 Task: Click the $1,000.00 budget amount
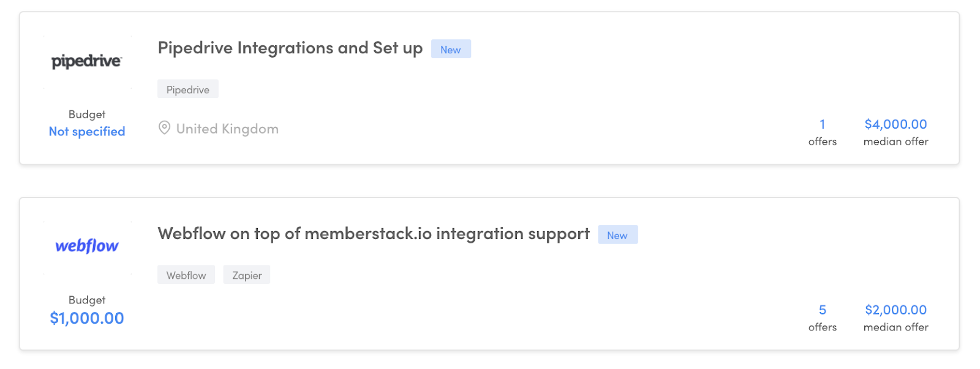point(87,318)
